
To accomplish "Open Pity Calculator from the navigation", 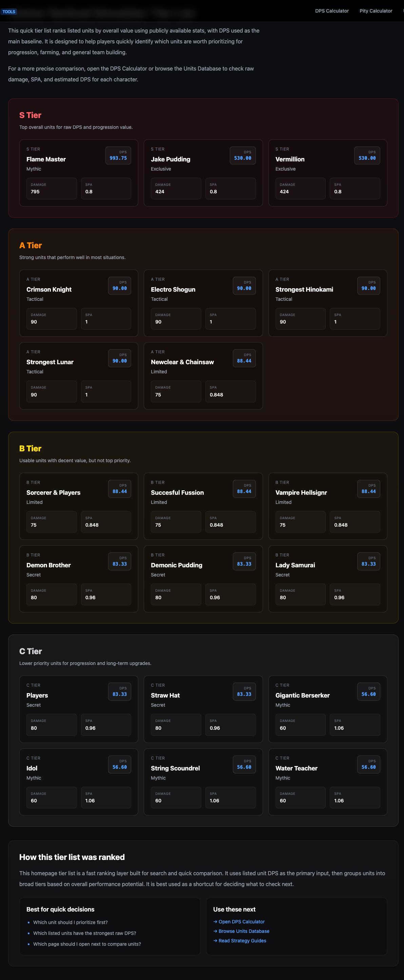I will 376,11.
